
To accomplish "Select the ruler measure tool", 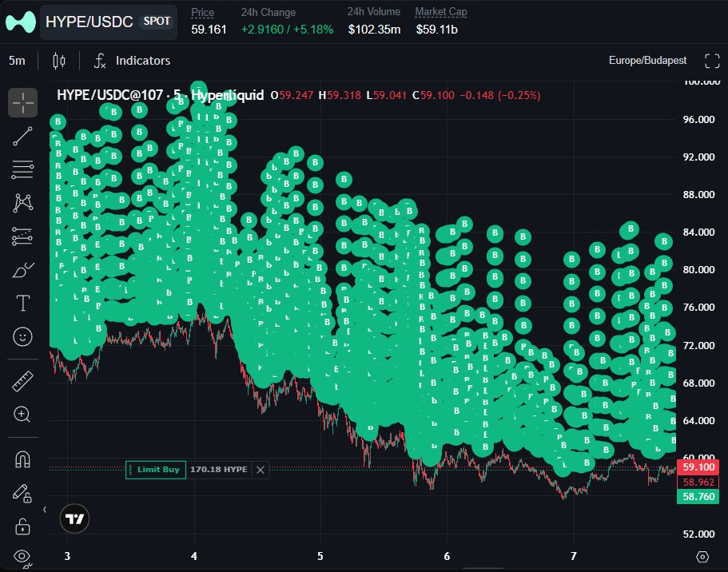I will [22, 381].
